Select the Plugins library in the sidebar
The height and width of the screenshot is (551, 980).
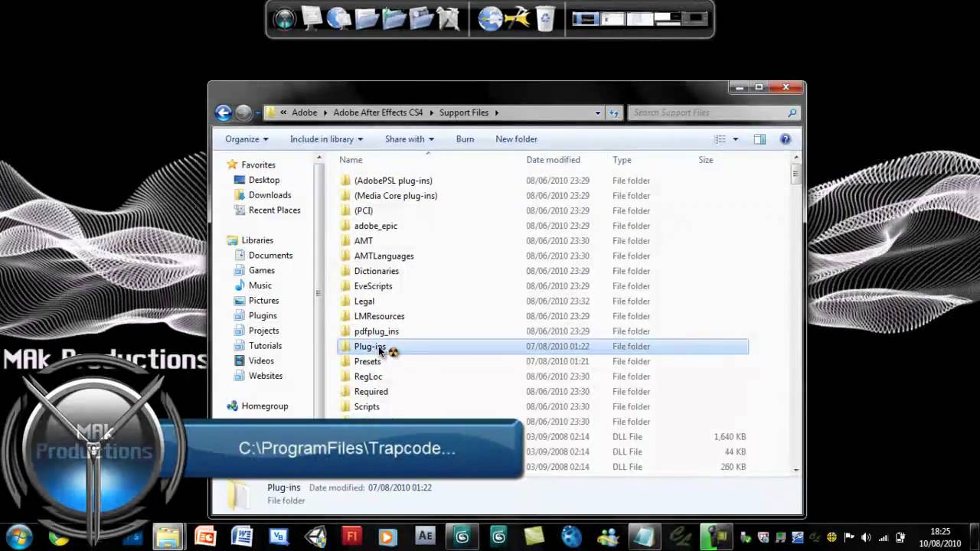tap(263, 315)
